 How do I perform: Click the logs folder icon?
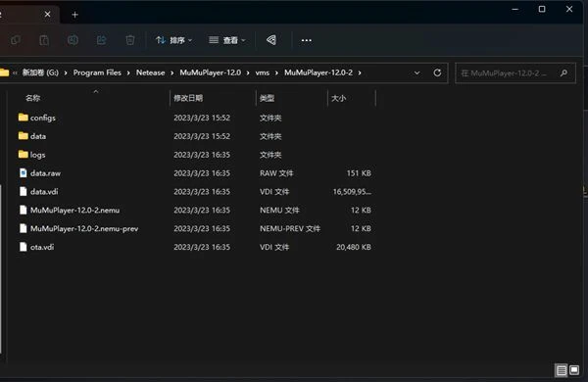pyautogui.click(x=24, y=154)
